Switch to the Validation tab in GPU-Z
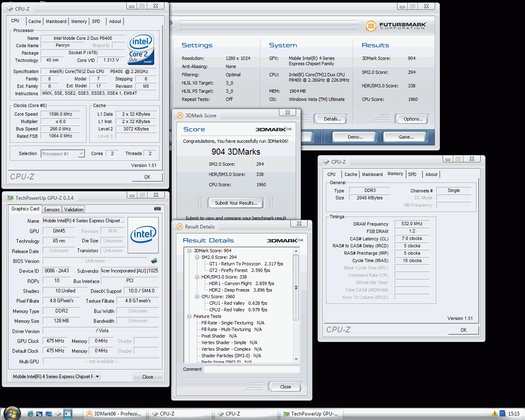This screenshot has width=525, height=420. tap(74, 209)
